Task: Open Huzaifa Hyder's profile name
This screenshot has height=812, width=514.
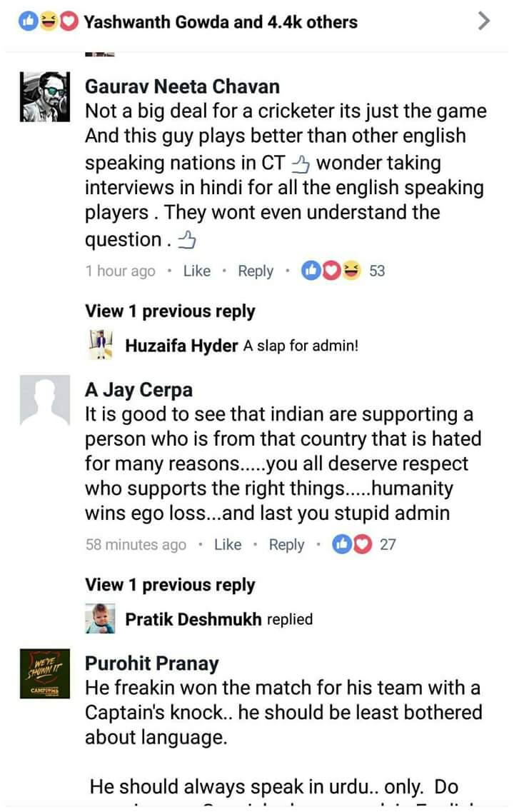Action: 181,346
